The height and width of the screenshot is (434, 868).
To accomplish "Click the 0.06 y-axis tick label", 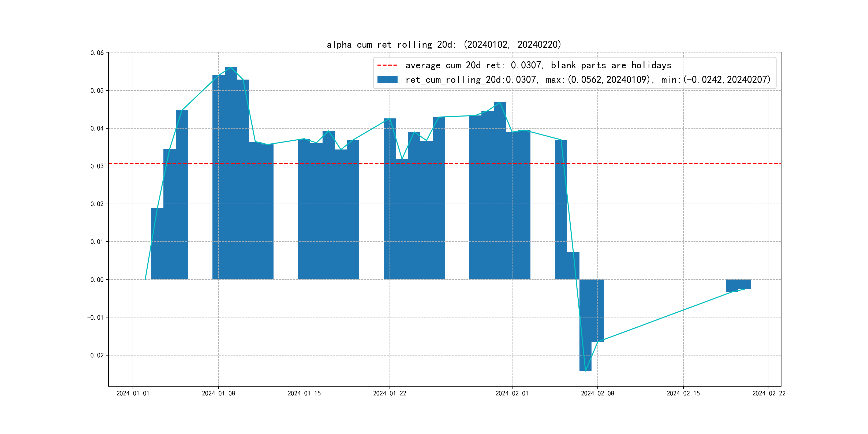I will click(x=97, y=53).
